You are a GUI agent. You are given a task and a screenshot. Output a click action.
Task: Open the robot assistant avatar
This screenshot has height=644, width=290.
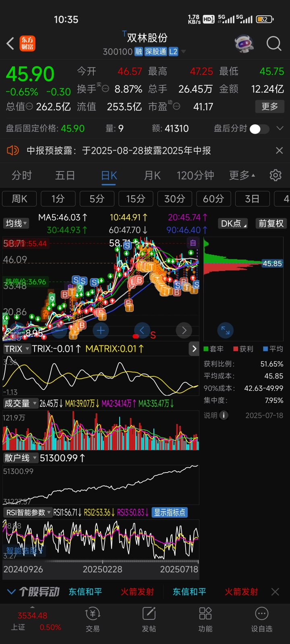click(x=244, y=43)
